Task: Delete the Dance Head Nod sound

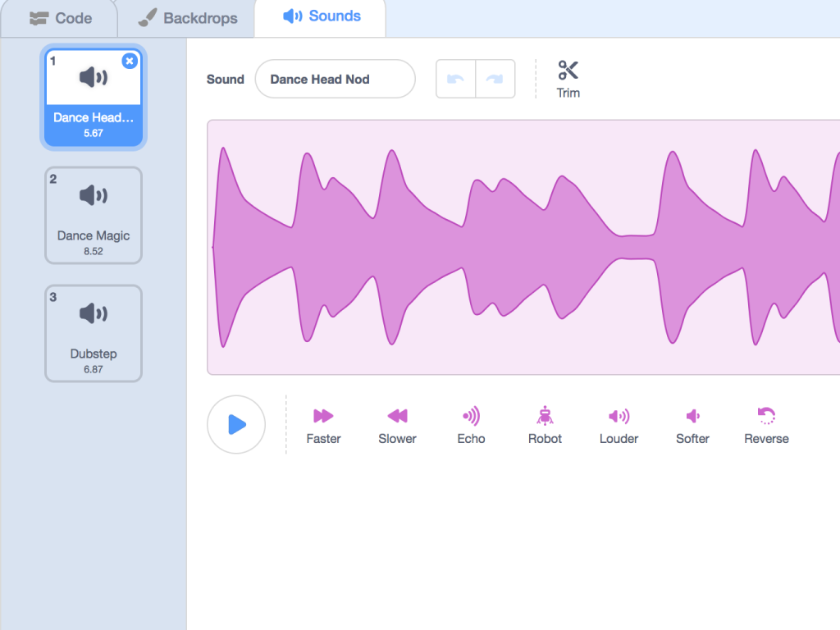Action: [x=130, y=61]
